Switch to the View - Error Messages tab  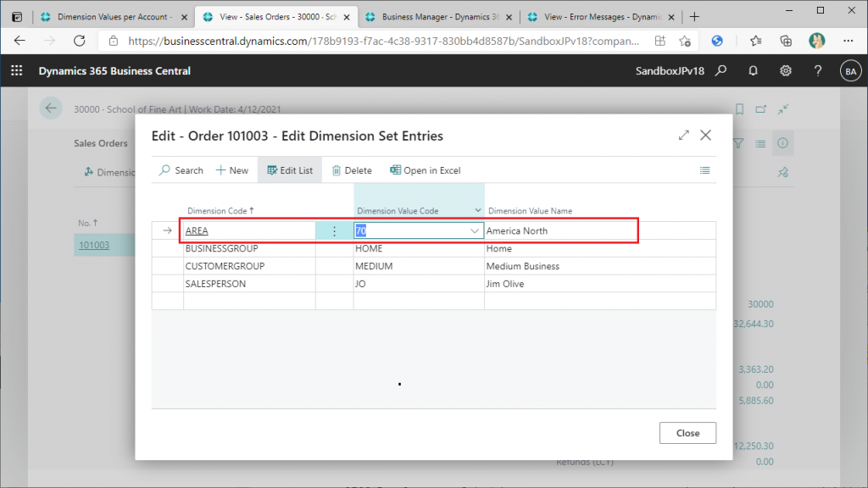click(x=603, y=17)
